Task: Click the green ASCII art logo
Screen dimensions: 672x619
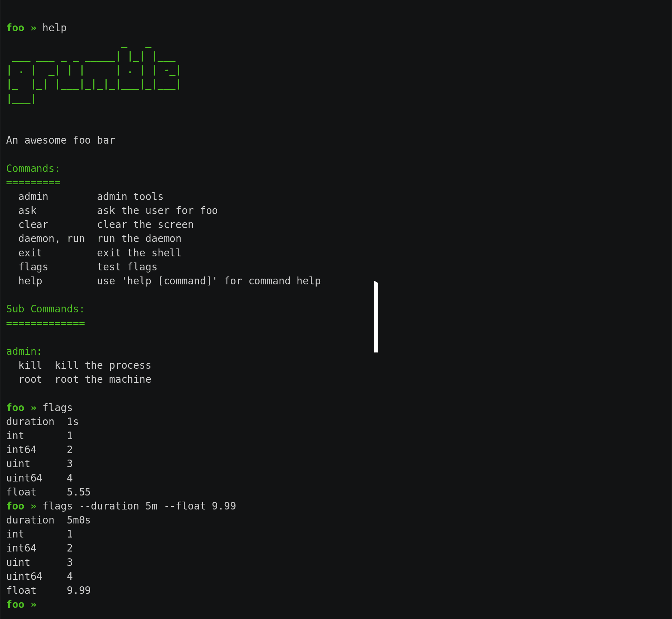Action: [93, 74]
